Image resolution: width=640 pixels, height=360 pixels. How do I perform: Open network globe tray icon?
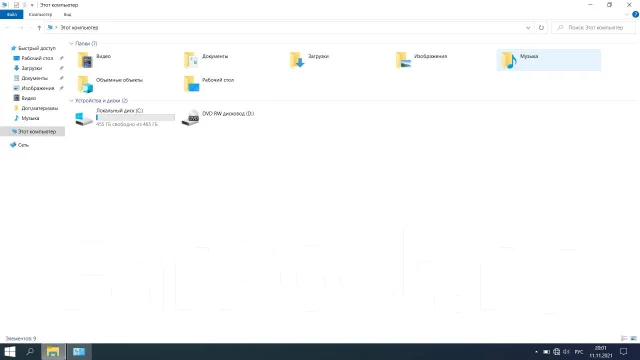(556, 352)
